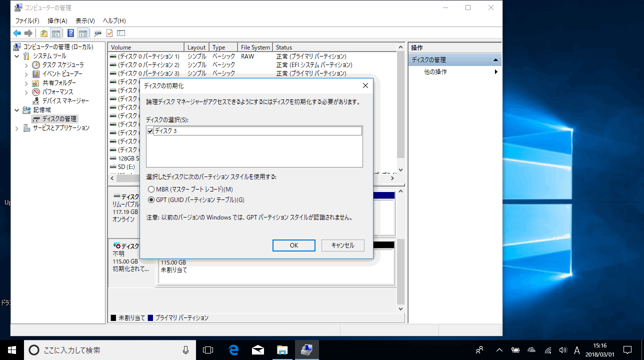Click the Volume column header
This screenshot has height=360, width=644.
(x=145, y=47)
